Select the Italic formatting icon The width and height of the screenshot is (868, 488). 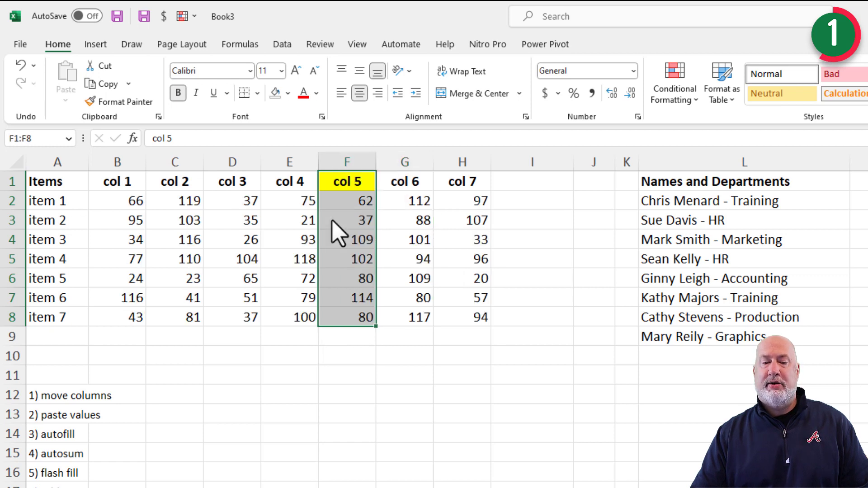tap(196, 93)
